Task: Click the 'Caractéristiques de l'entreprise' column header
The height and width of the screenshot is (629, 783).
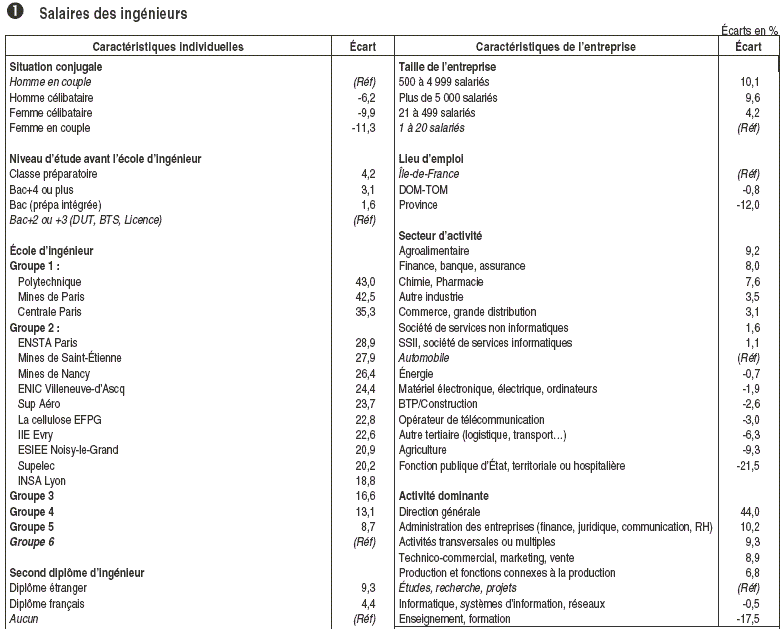Action: (x=555, y=47)
